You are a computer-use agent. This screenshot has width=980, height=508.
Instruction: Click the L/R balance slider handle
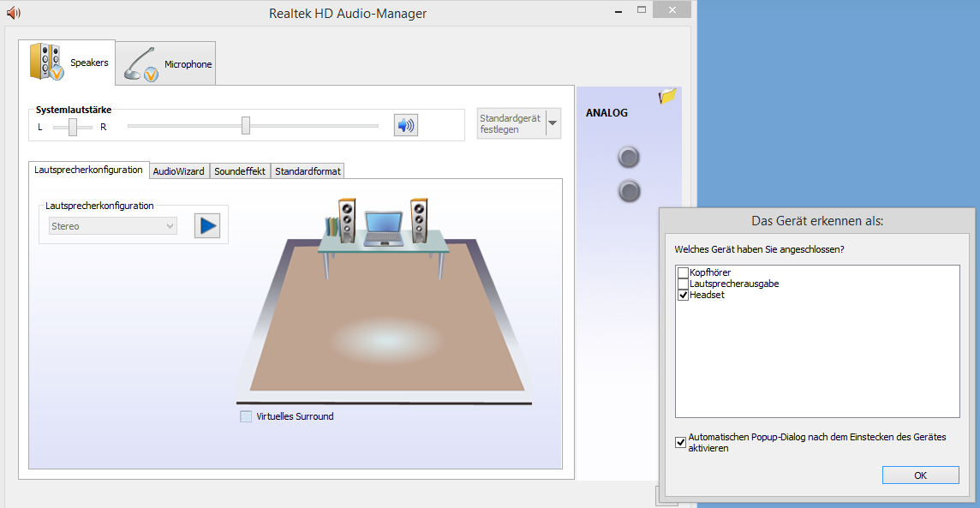click(73, 128)
